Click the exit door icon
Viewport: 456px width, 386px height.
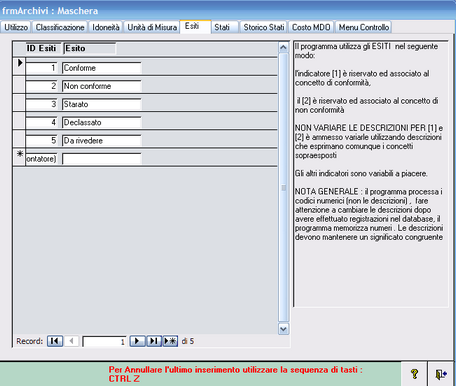(441, 374)
